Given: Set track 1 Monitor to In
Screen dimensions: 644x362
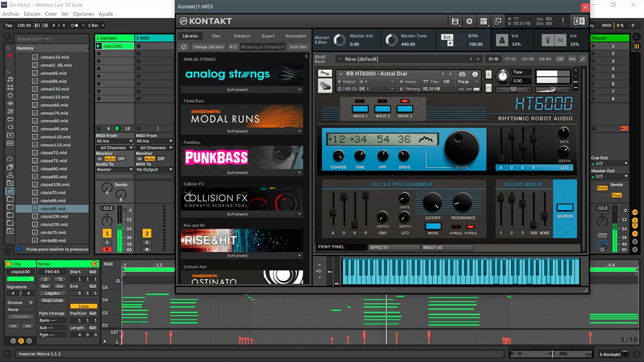Looking at the screenshot, I should 100,159.
